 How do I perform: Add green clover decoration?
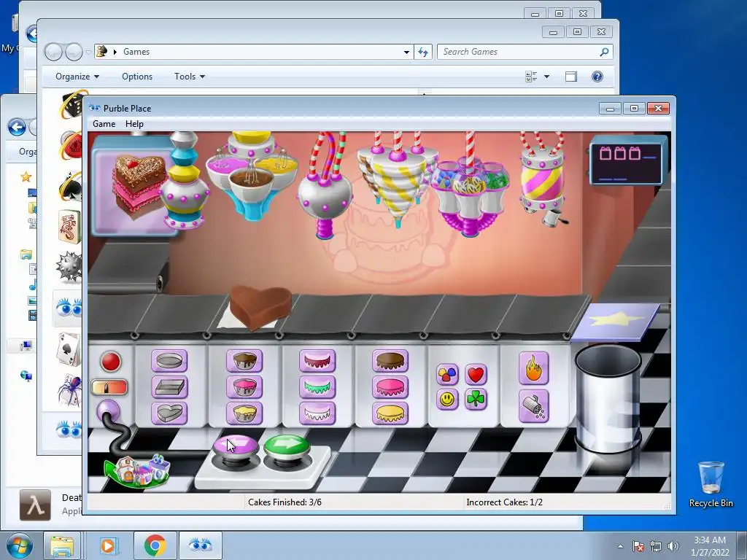point(476,400)
